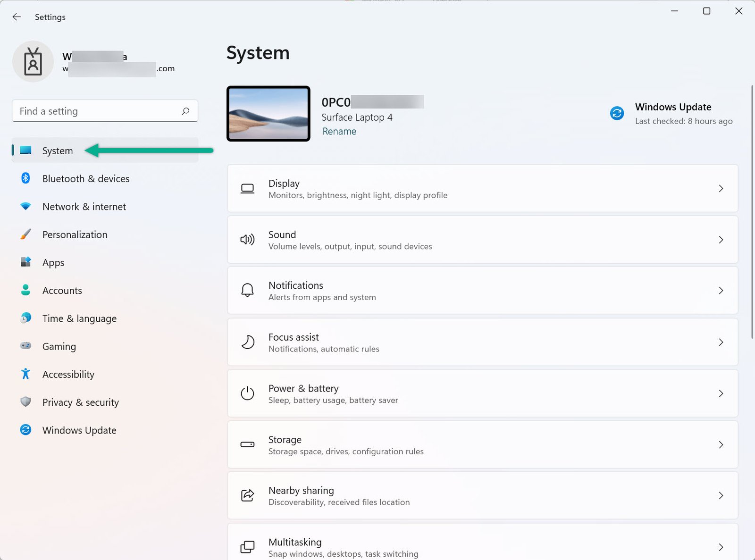
Task: Click the Nearby sharing icon
Action: point(247,495)
